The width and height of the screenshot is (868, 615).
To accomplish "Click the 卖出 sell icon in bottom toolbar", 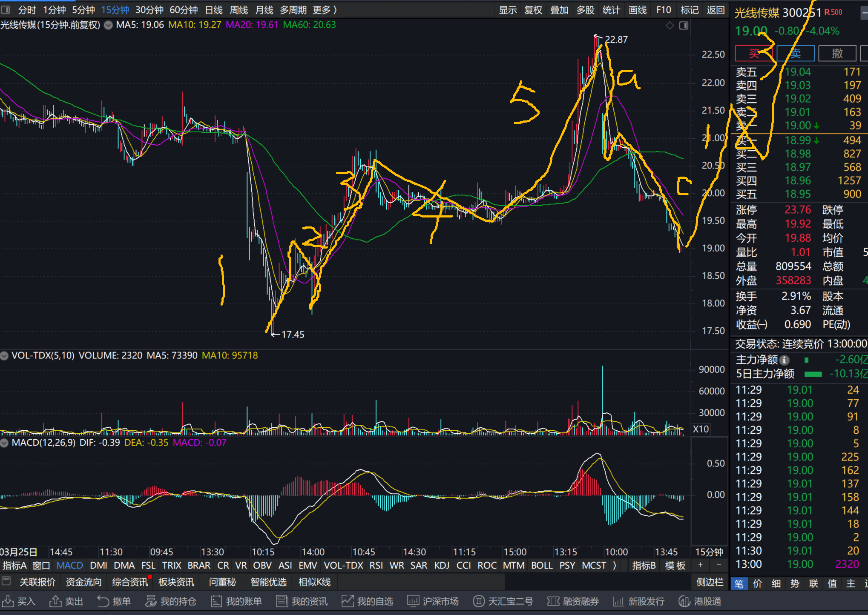I will pos(55,601).
